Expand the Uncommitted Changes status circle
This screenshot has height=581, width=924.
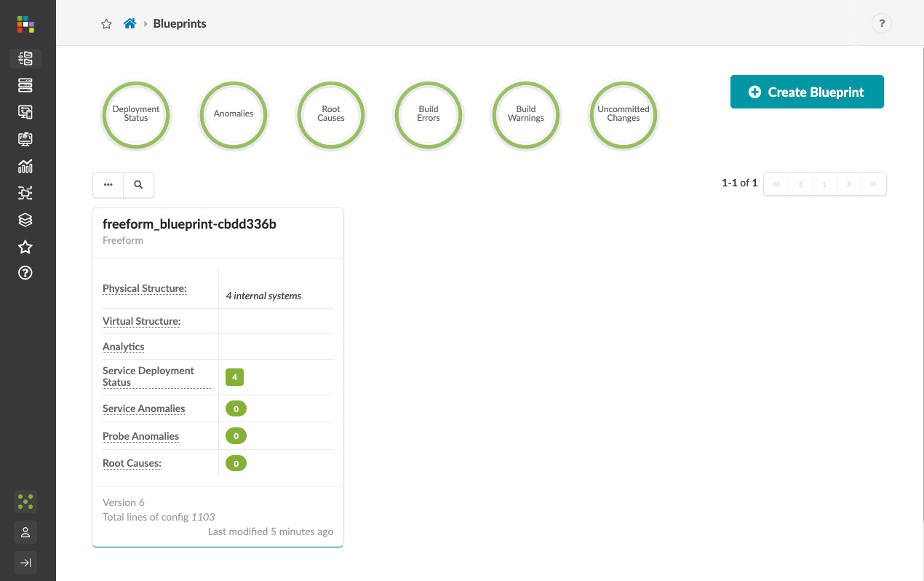(623, 115)
